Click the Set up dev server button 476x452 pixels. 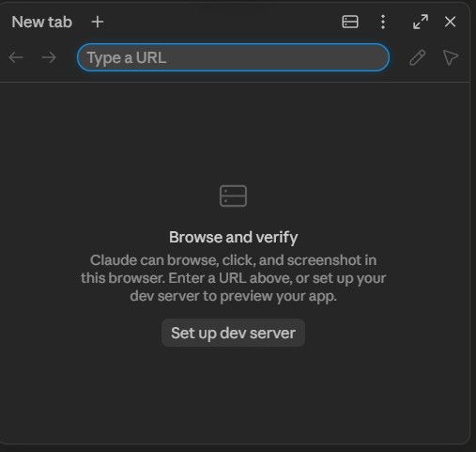(233, 333)
